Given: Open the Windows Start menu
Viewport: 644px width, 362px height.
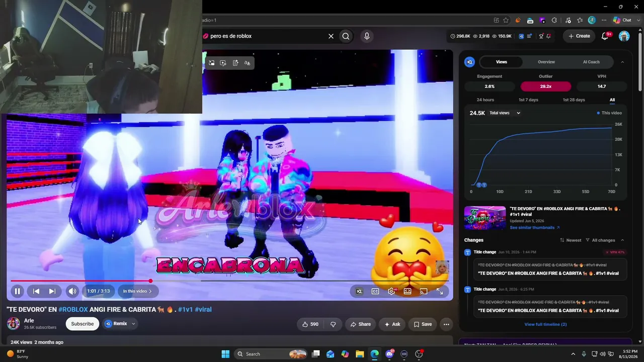Looking at the screenshot, I should 225,354.
